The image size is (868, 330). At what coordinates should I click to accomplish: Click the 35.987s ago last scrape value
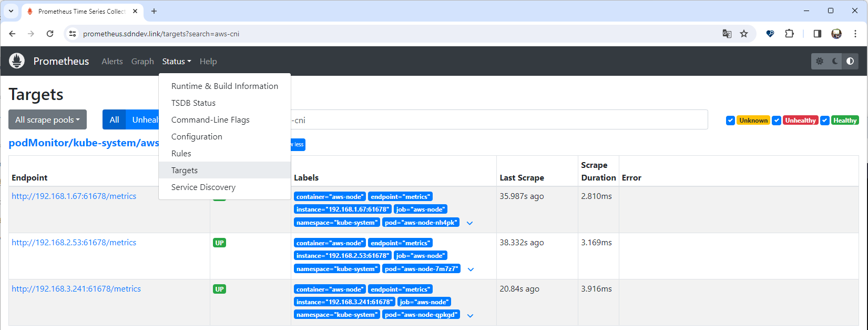tap(522, 196)
